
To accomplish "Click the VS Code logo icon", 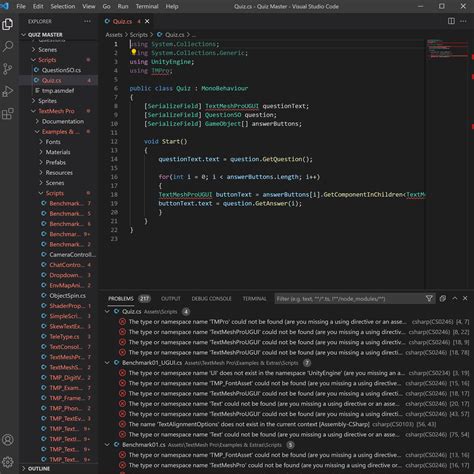I will (x=5, y=6).
